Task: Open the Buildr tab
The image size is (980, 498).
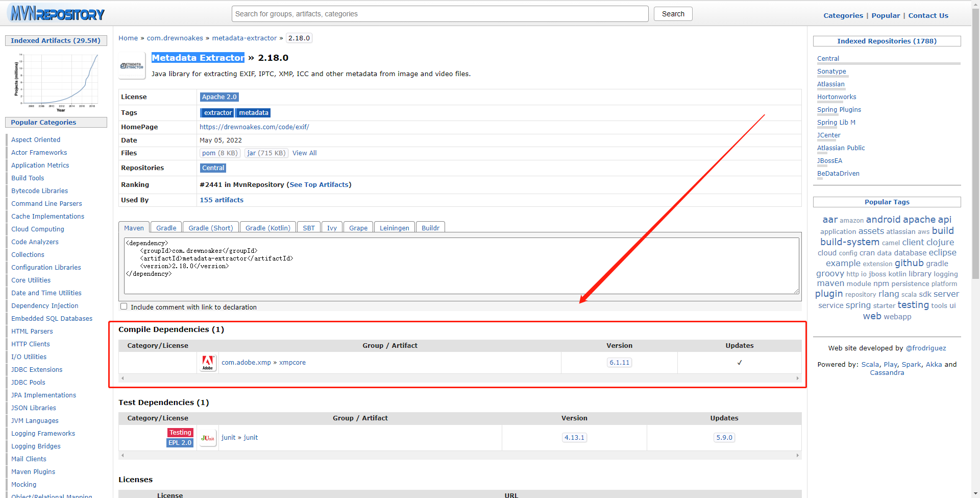Action: tap(430, 228)
